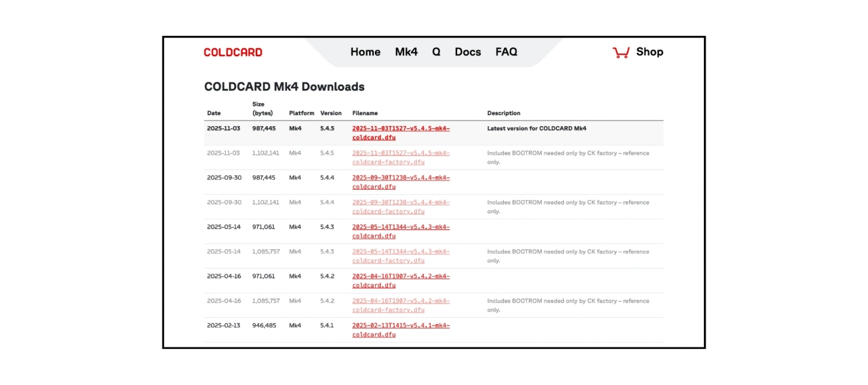
Task: Open the Docs page
Action: (468, 52)
